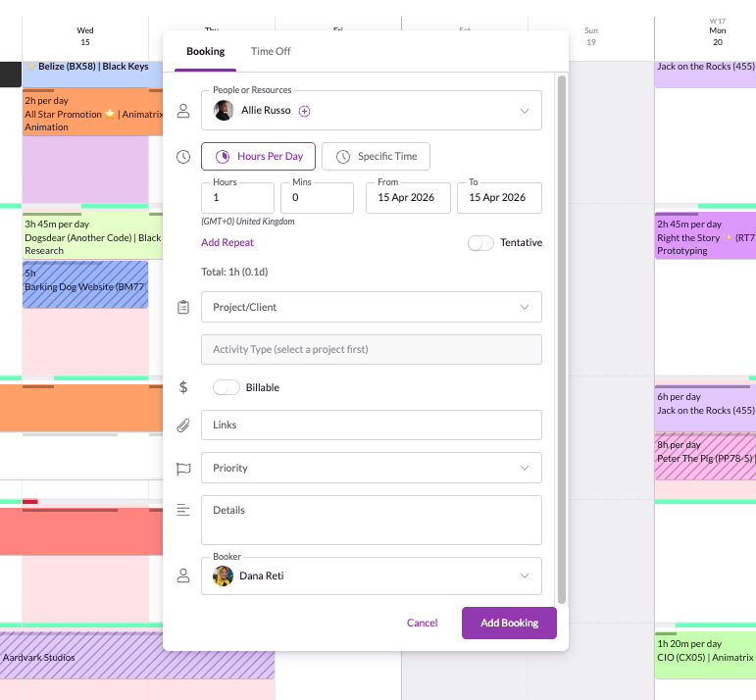Select the Booking tab
Viewport: 756px width, 700px height.
point(206,51)
